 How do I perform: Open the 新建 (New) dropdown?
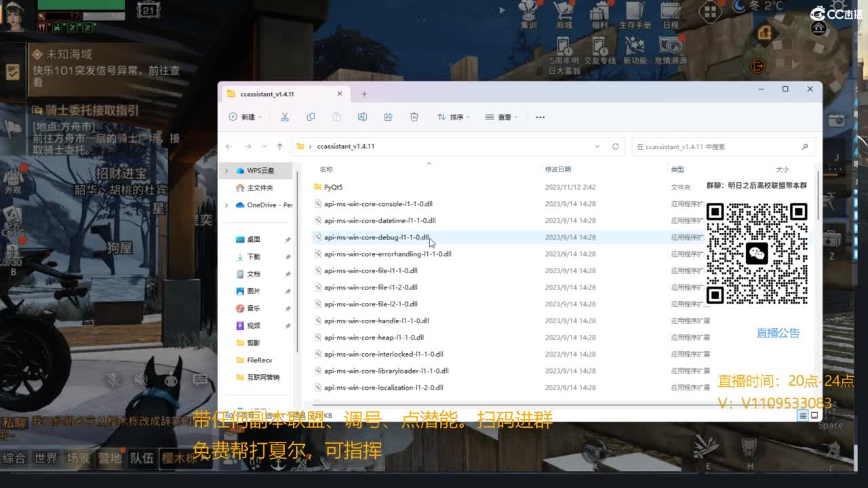[x=245, y=117]
